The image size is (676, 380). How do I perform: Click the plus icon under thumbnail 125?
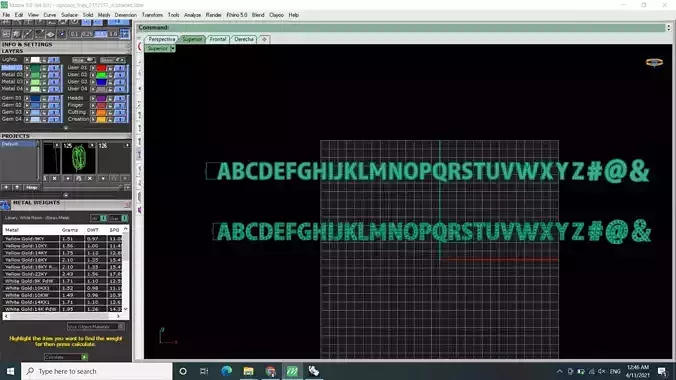(x=67, y=178)
